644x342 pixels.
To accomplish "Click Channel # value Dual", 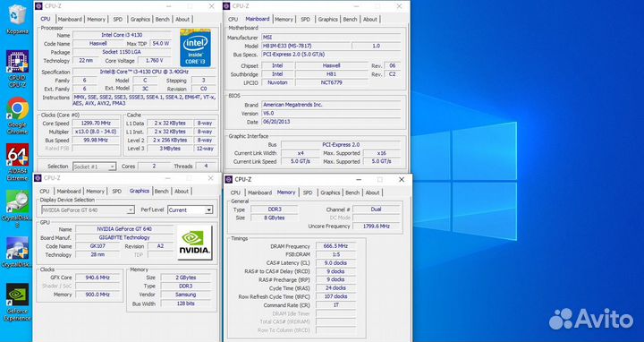I will point(376,209).
